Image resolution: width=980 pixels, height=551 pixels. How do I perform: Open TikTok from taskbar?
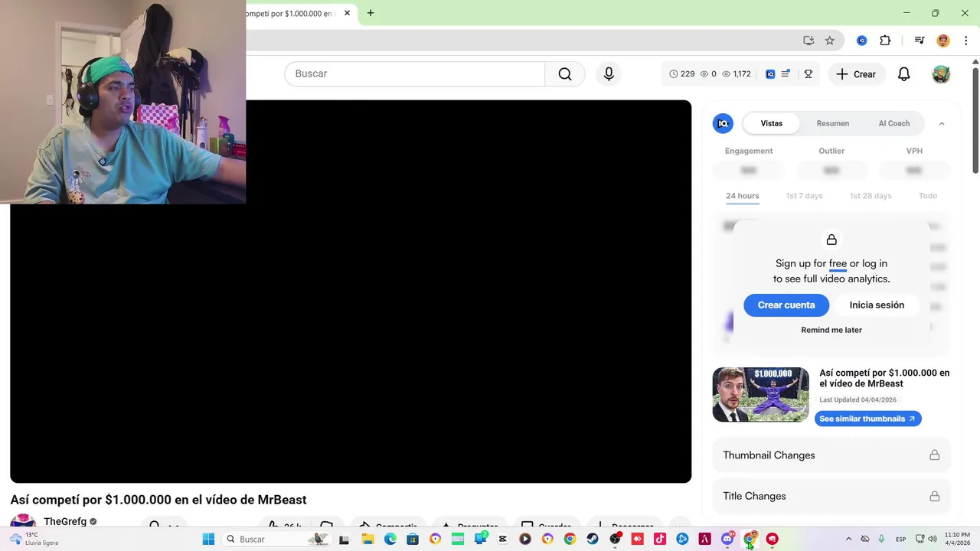[x=660, y=539]
